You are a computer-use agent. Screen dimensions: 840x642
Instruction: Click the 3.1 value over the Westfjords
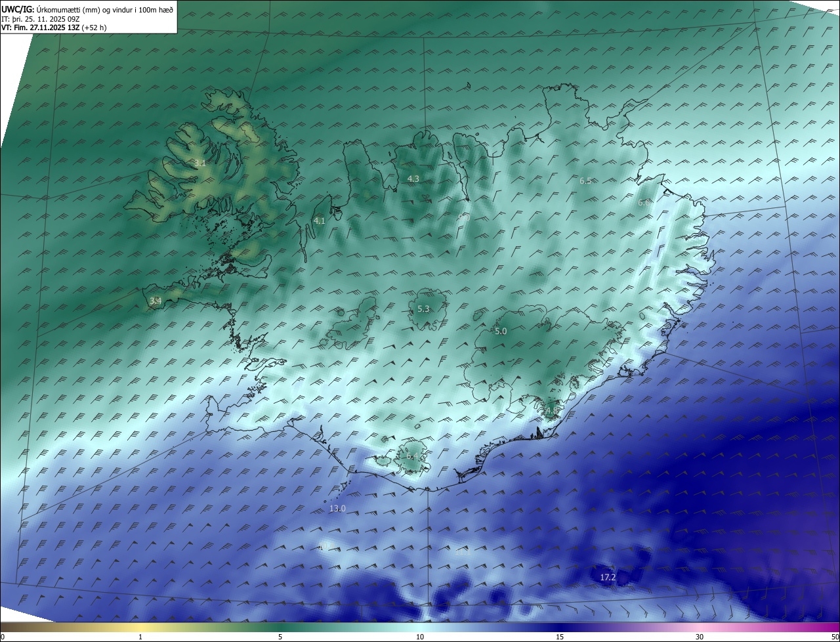click(x=201, y=163)
